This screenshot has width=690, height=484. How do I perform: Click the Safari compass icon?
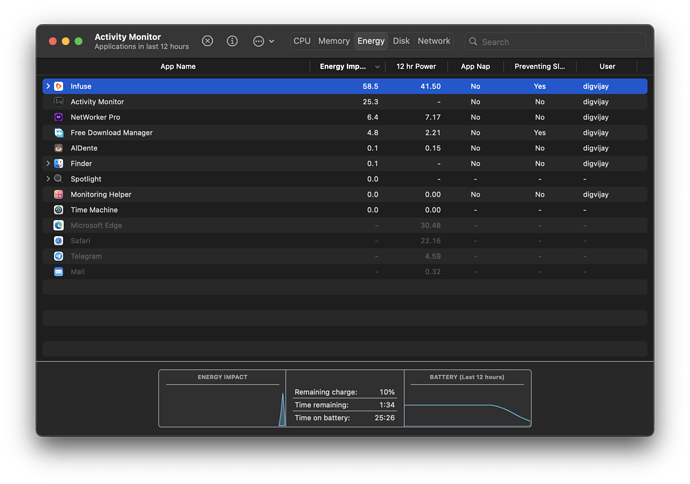pyautogui.click(x=59, y=241)
